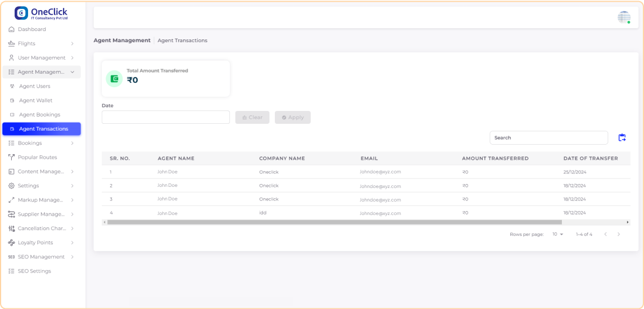The width and height of the screenshot is (644, 309).
Task: Expand the Loyalty Points section
Action: [x=72, y=243]
